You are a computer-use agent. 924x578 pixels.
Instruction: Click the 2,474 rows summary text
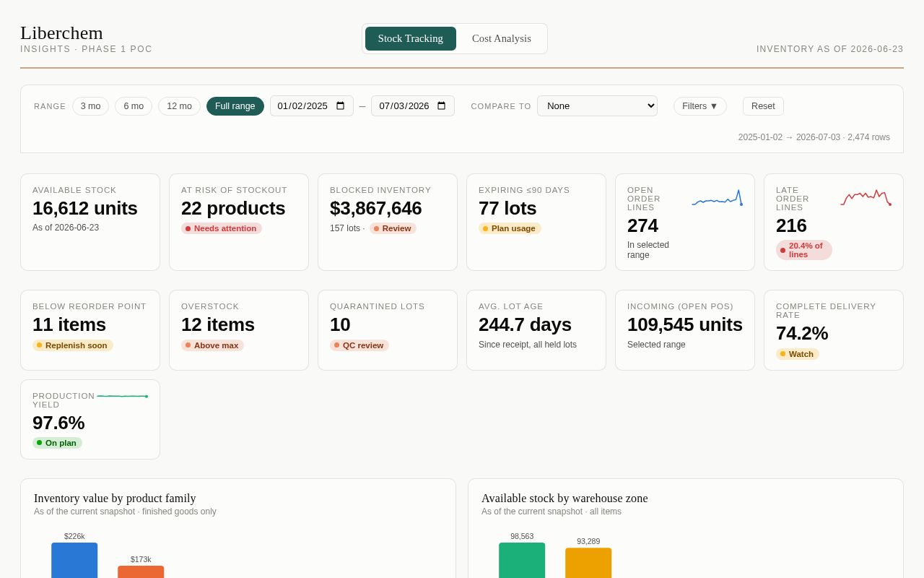[x=868, y=137]
